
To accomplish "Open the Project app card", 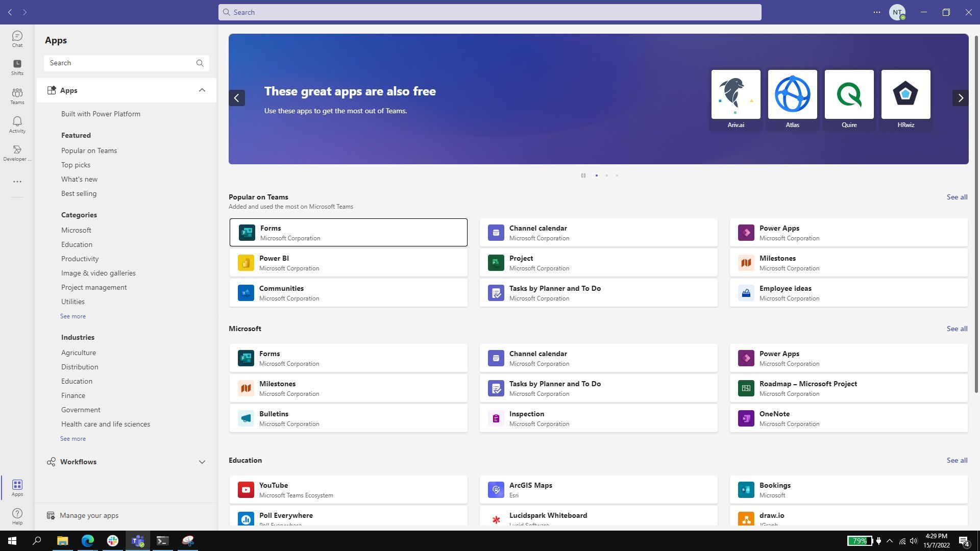I will (x=599, y=263).
